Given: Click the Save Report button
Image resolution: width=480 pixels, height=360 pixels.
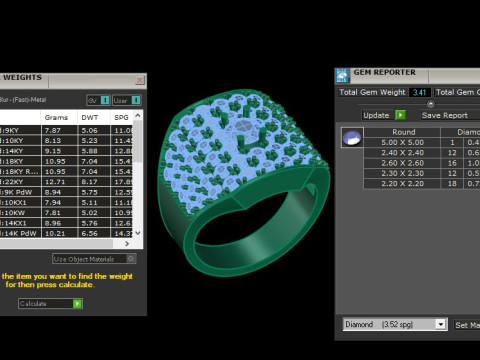Looking at the screenshot, I should (x=445, y=115).
